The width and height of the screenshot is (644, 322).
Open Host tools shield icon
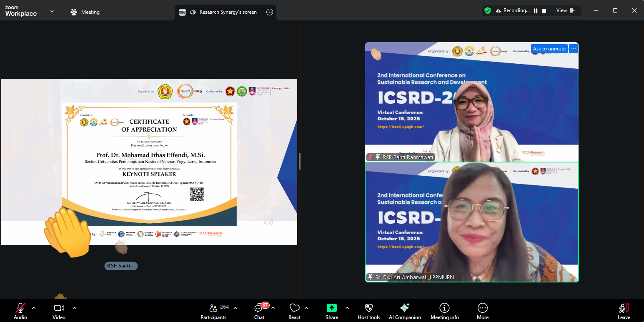point(368,310)
